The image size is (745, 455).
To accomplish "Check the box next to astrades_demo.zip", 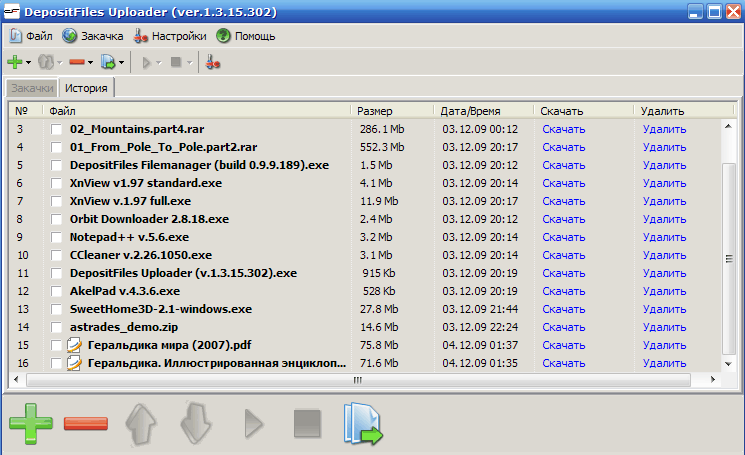I will [x=57, y=327].
